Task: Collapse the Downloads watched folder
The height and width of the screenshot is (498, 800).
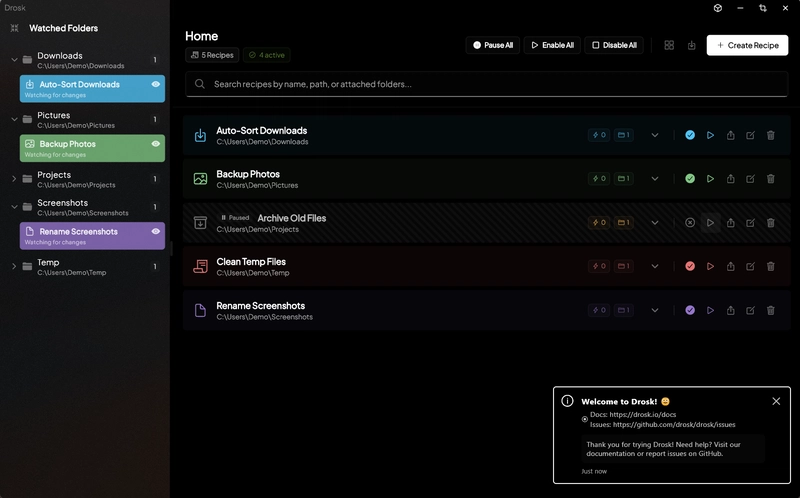Action: 14,60
